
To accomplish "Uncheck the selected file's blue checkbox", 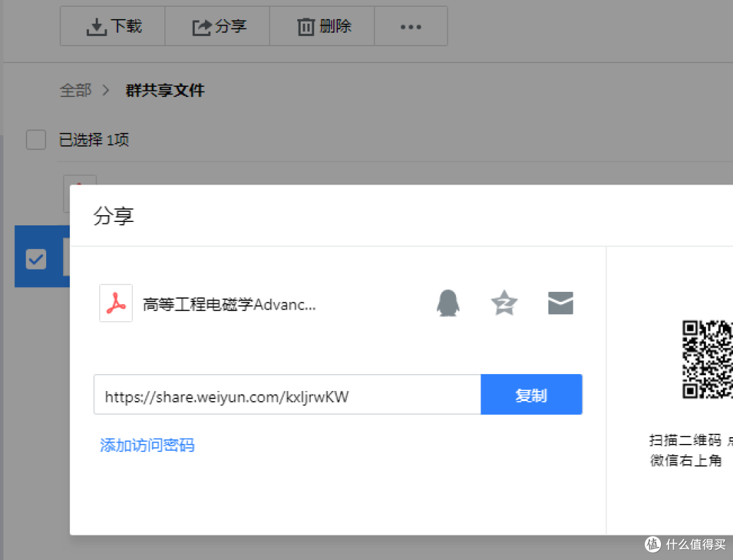I will tap(36, 259).
